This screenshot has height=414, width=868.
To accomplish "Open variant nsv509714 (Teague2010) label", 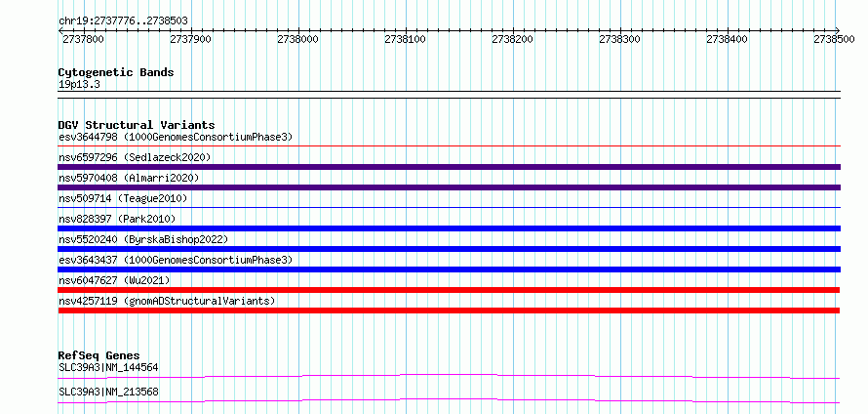I will (x=122, y=198).
